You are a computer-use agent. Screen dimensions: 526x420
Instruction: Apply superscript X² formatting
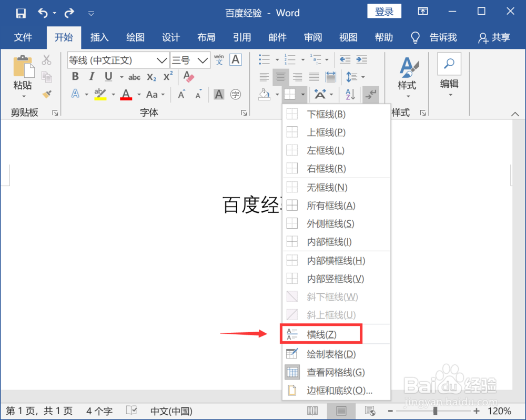coord(168,76)
